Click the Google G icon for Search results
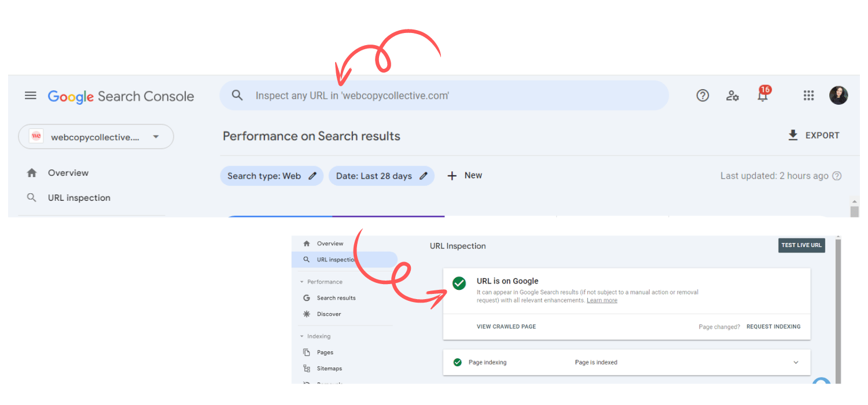Screen dimensions: 868x405 point(307,298)
